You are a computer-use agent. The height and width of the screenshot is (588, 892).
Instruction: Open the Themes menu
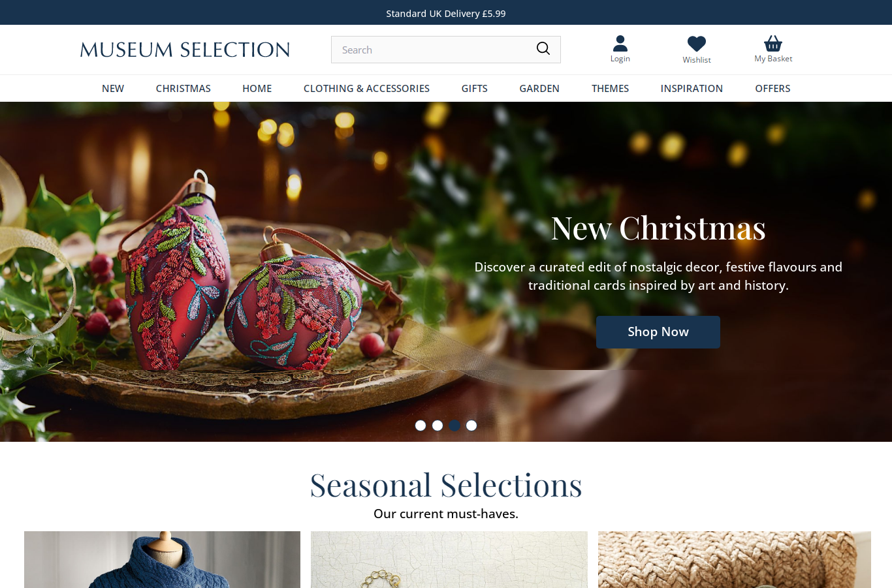611,89
